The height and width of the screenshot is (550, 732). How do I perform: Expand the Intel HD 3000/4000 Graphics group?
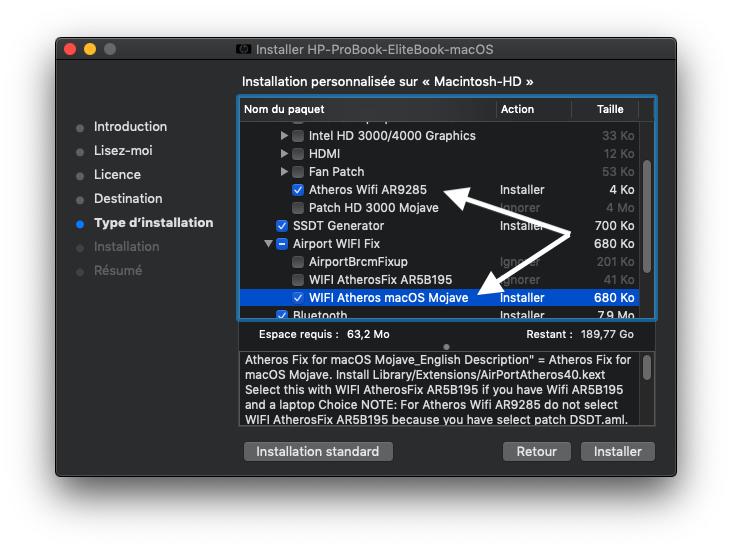tap(284, 136)
